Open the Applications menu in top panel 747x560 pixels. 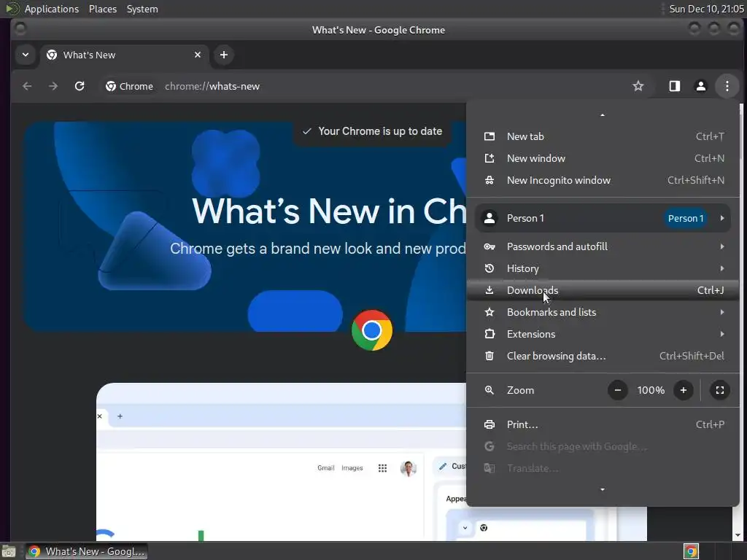click(52, 9)
